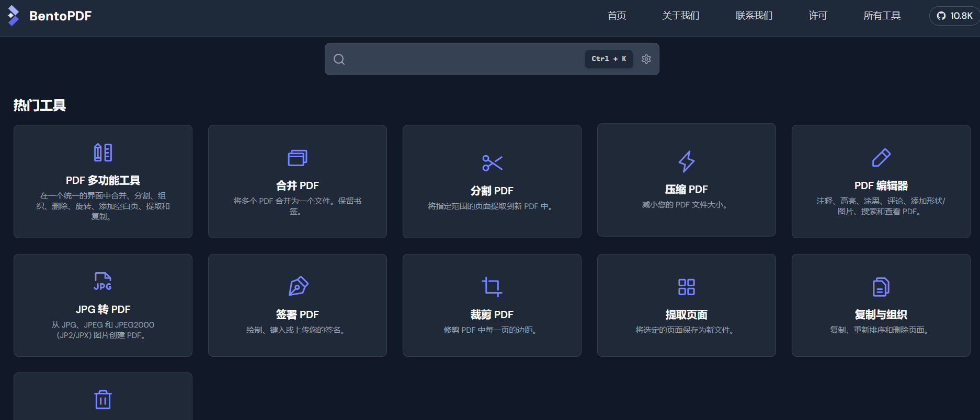Go to 首页 in navigation

(617, 16)
